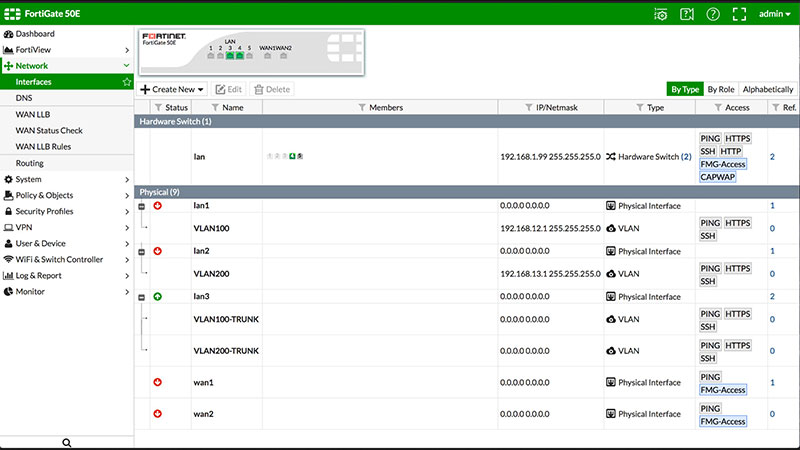The height and width of the screenshot is (450, 800).
Task: Collapse the Network menu section
Action: click(x=66, y=66)
